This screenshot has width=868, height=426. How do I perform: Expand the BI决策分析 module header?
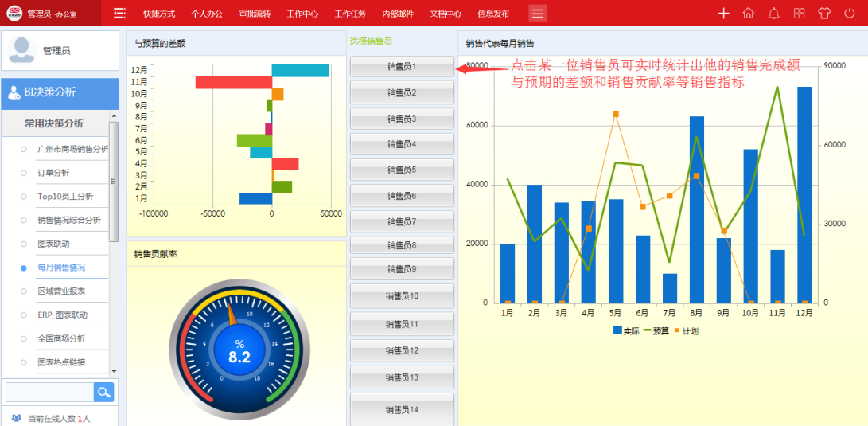(x=59, y=92)
